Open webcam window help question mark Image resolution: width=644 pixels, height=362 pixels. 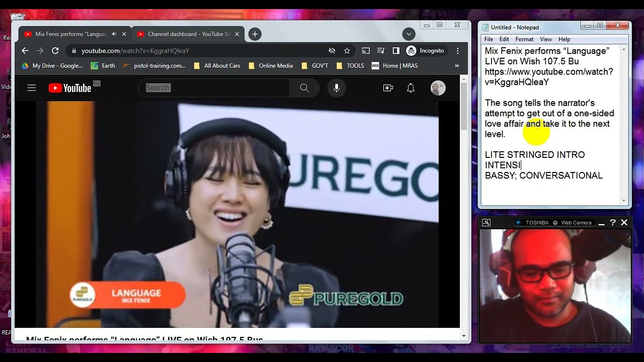612,222
